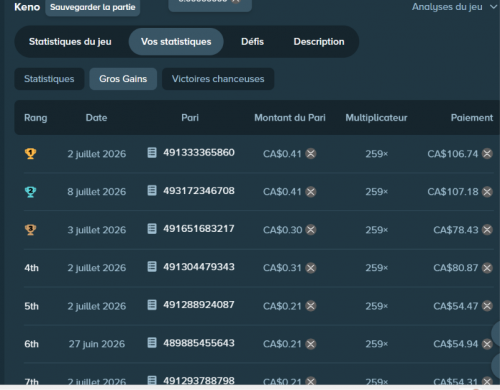Click the bronze third-place trophy icon
This screenshot has width=500, height=390.
30,230
